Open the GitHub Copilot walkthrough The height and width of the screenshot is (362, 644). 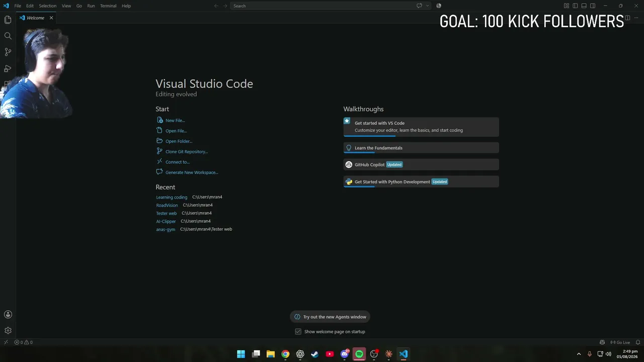(421, 164)
